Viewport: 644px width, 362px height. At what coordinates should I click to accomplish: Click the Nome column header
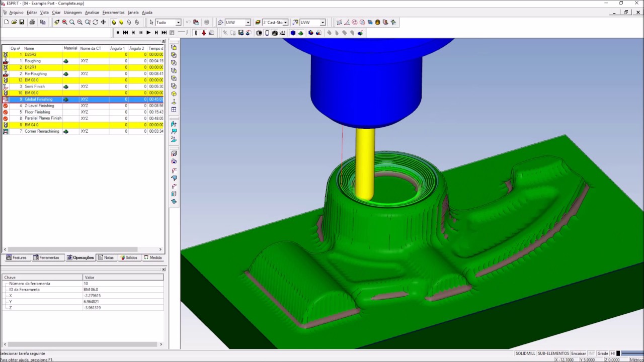click(43, 48)
